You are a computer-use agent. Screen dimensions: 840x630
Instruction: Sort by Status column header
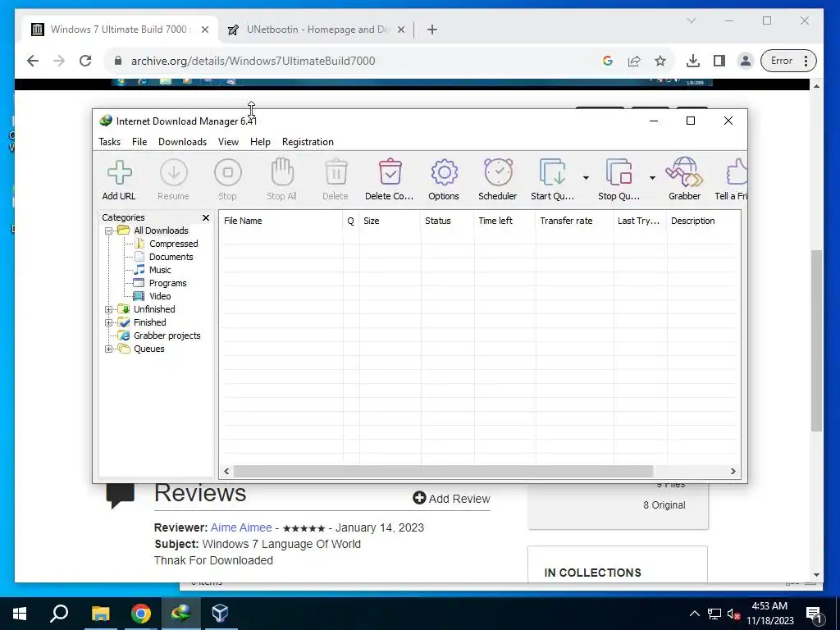pyautogui.click(x=447, y=221)
